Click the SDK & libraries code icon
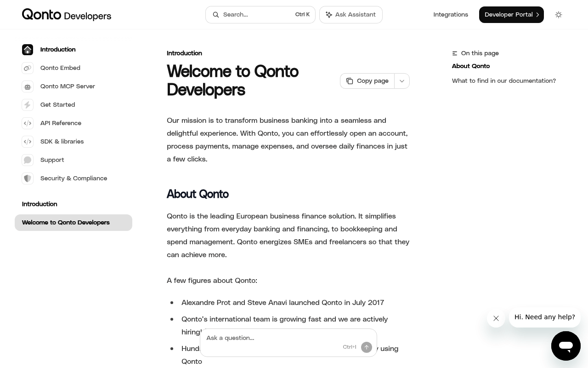 click(28, 142)
